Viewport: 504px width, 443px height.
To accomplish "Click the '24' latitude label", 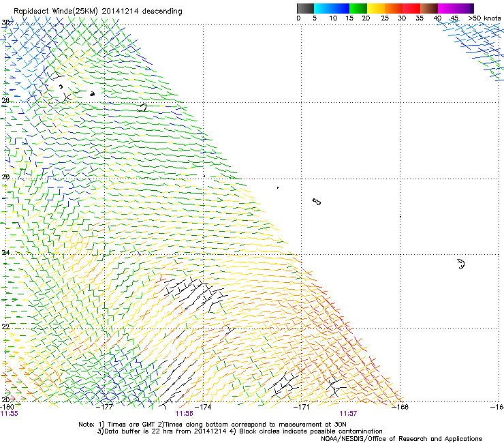I will click(5, 253).
